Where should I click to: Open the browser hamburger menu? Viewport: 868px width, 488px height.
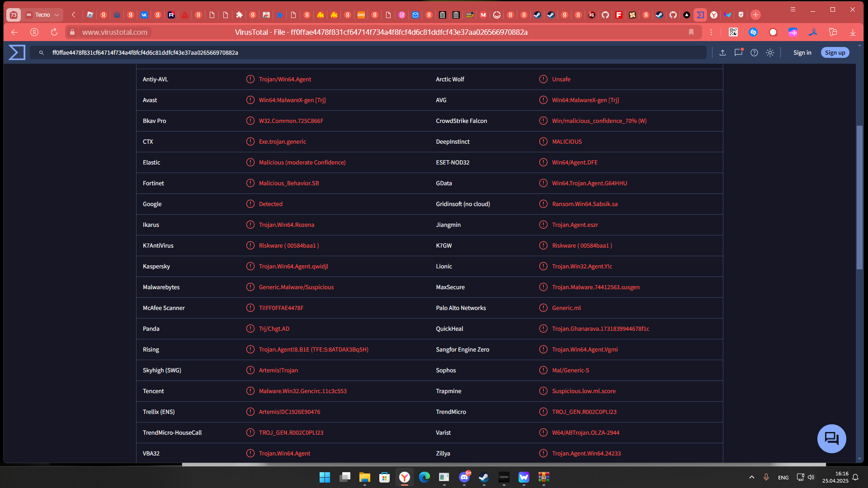tap(793, 9)
